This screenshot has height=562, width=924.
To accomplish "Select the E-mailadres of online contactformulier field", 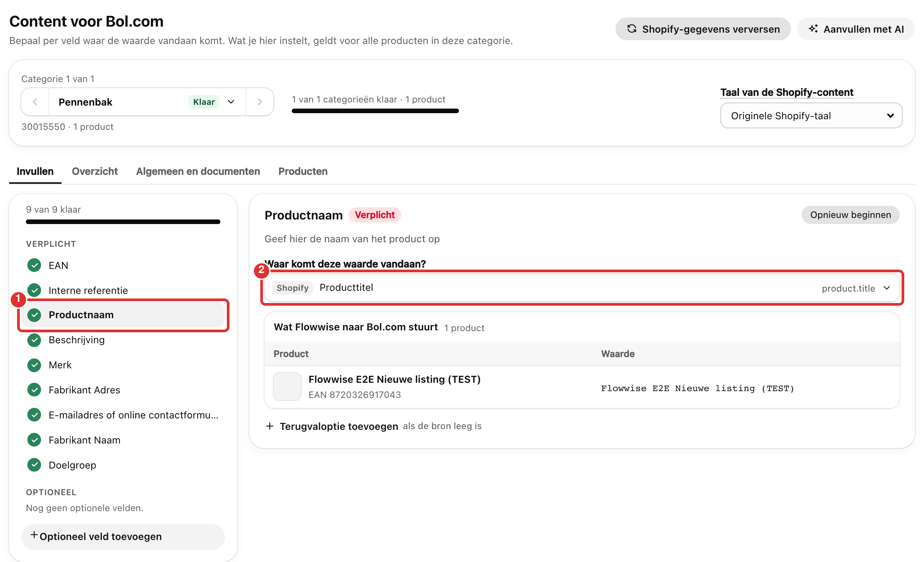I will tap(123, 415).
